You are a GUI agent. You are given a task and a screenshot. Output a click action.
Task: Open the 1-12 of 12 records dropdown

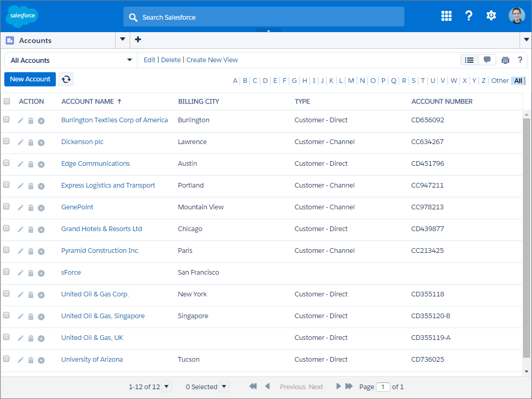coord(166,387)
